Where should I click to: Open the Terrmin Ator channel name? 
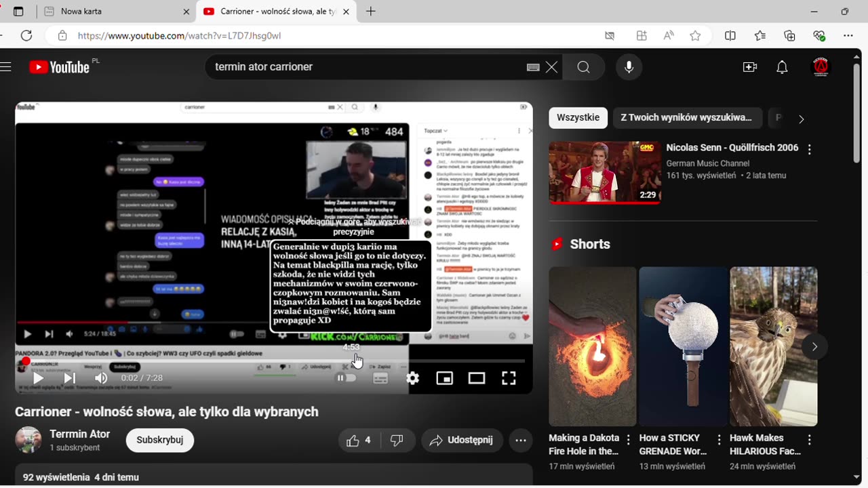(80, 434)
